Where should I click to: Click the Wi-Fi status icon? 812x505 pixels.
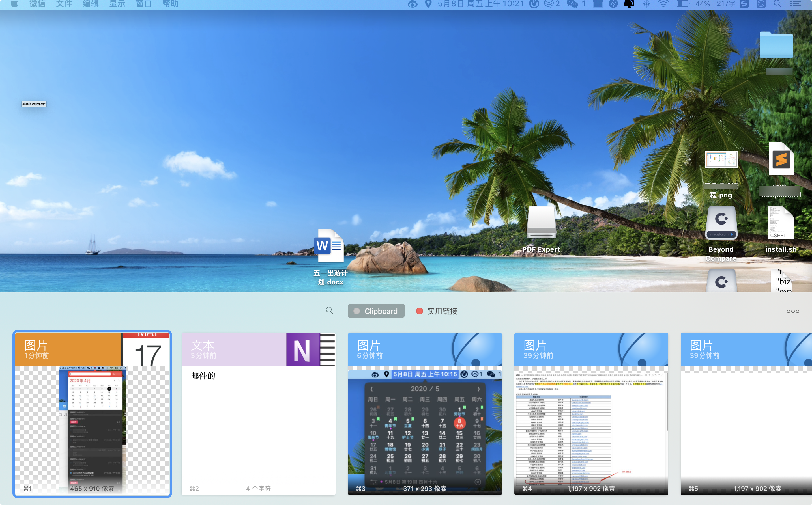(x=663, y=4)
